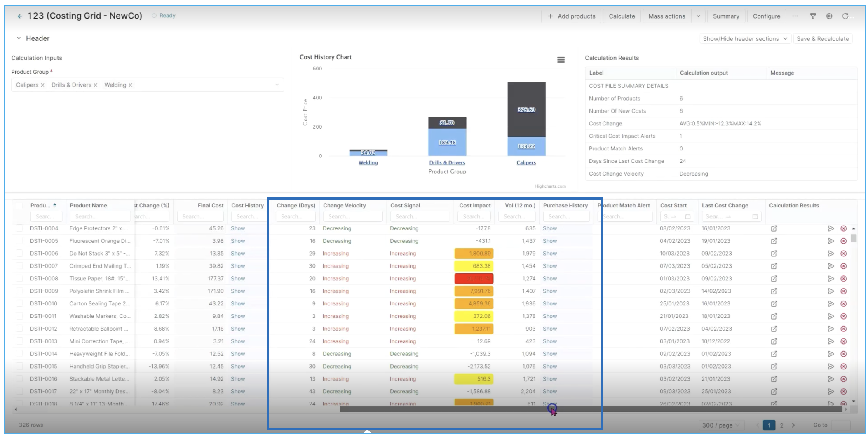Click the horizontal table scrollbar

point(590,409)
